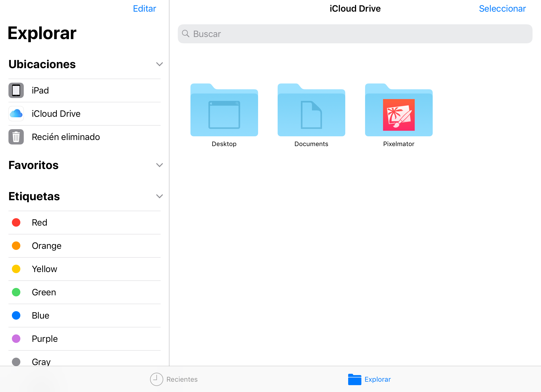
Task: Select the Orange tag color dot
Action: coord(16,246)
